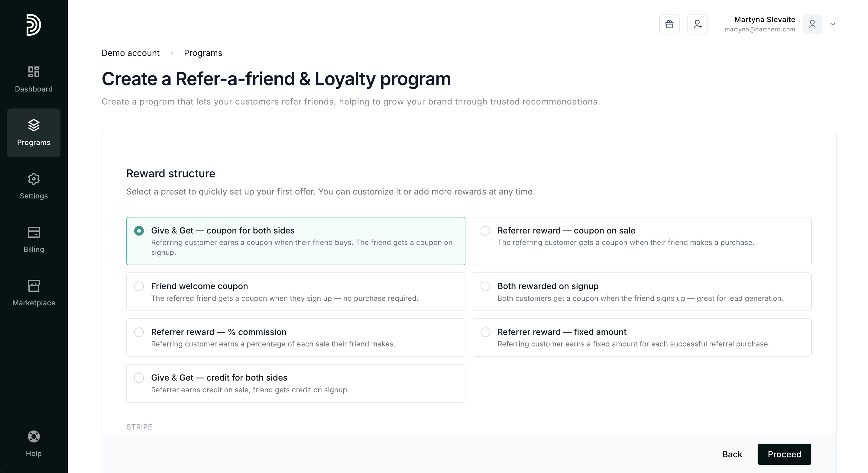Click the Back button
Image resolution: width=868 pixels, height=473 pixels.
coord(732,454)
